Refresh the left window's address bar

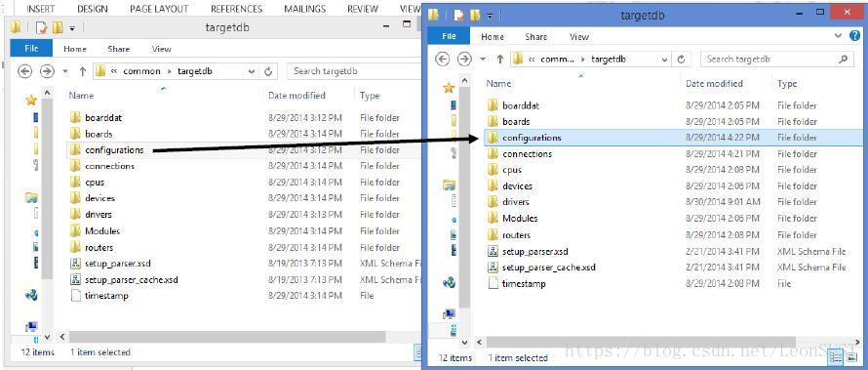(268, 71)
